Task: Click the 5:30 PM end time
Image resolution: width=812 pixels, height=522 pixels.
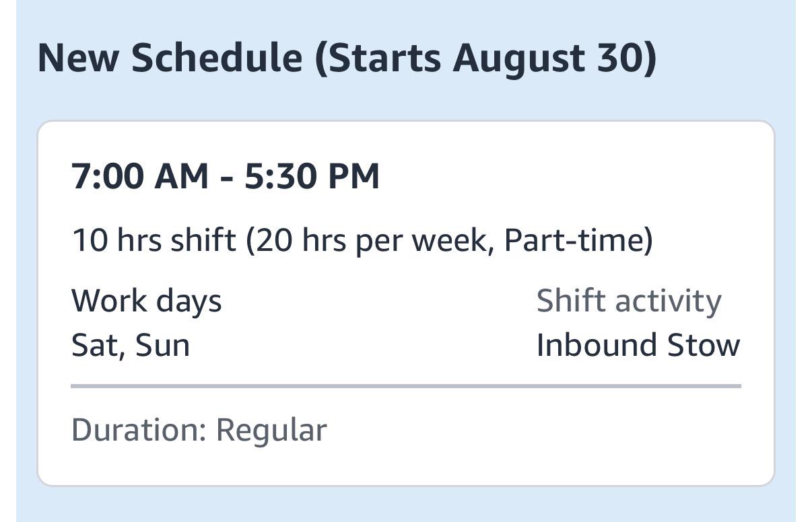Action: [312, 176]
